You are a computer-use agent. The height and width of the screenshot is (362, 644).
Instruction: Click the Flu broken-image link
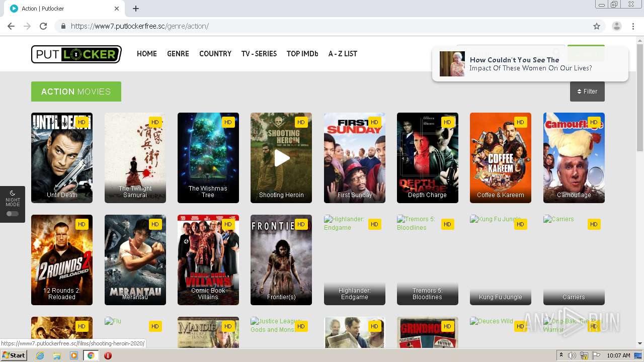[113, 321]
